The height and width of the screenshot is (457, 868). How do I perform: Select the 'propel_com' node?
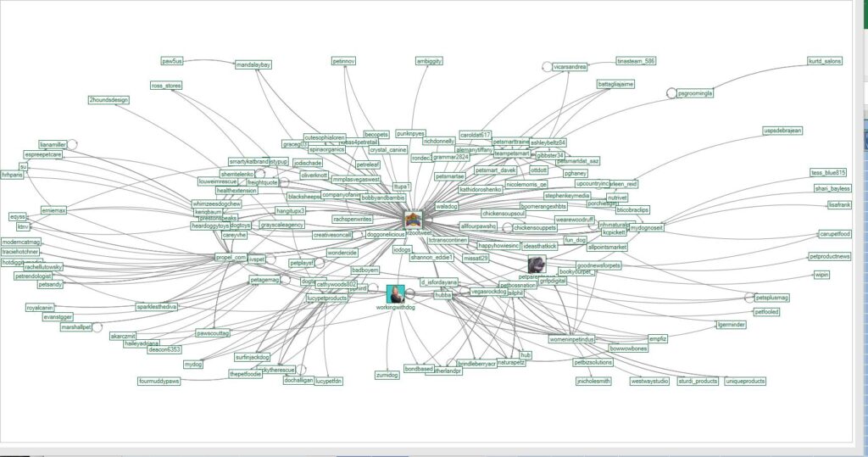coord(231,258)
